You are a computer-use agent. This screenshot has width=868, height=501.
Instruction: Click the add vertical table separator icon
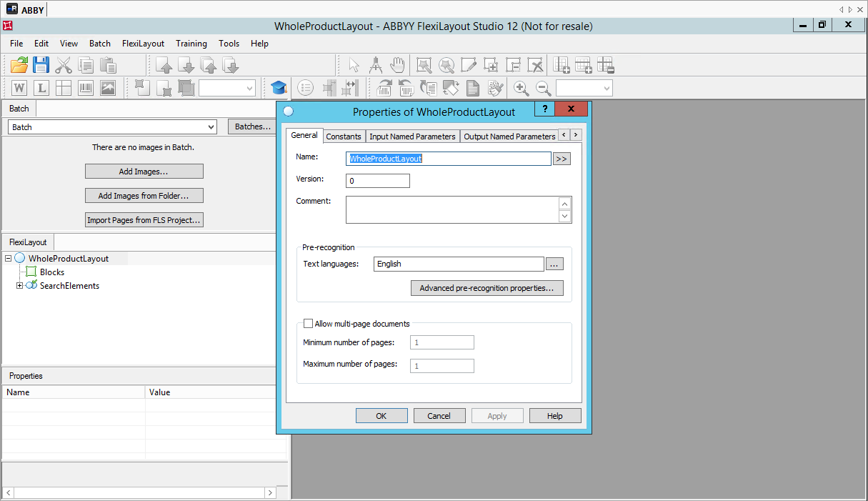coord(562,66)
